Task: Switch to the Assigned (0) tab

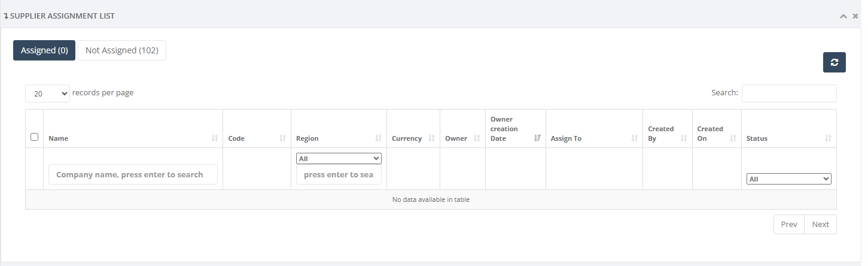Action: (44, 50)
